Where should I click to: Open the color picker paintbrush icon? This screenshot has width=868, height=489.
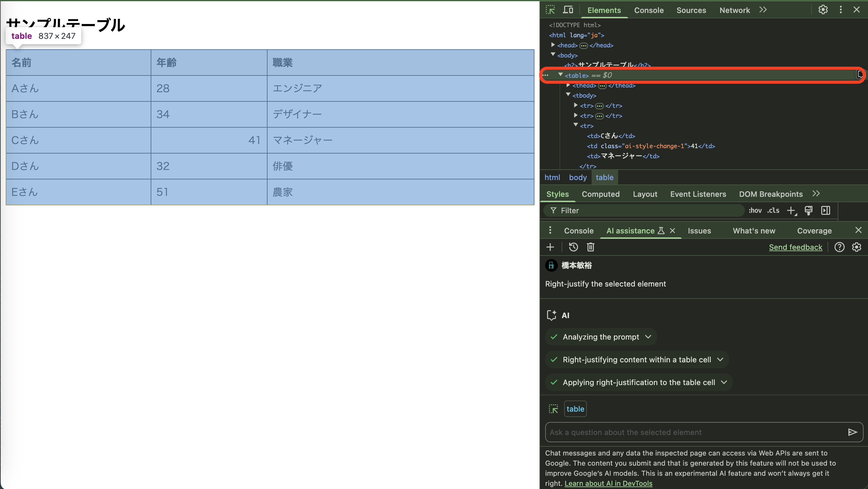[808, 210]
